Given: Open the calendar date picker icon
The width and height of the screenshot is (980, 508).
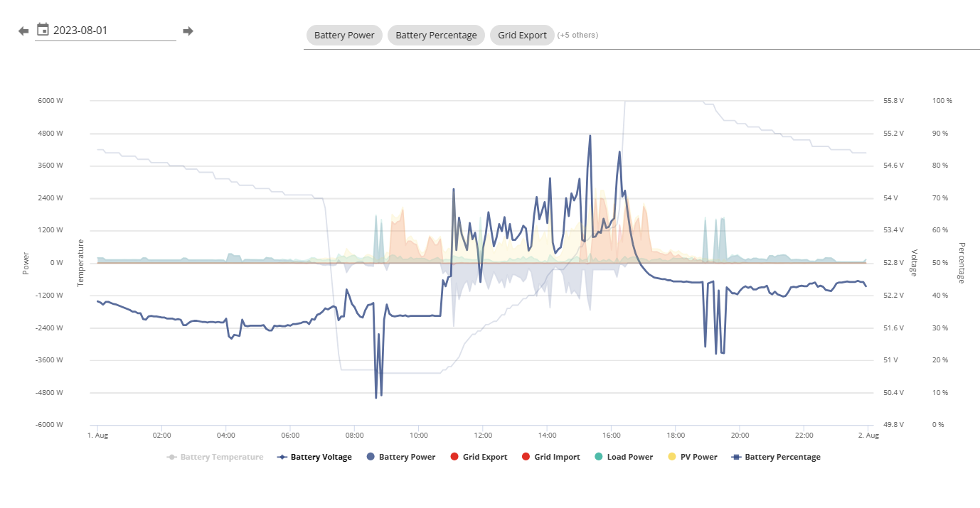Looking at the screenshot, I should 43,30.
